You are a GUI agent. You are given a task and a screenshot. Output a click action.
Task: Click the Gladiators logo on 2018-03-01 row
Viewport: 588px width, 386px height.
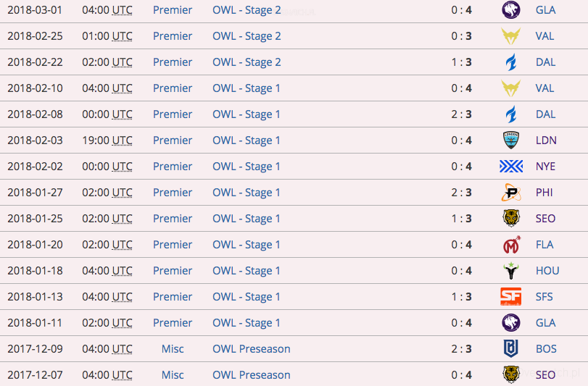tap(510, 10)
